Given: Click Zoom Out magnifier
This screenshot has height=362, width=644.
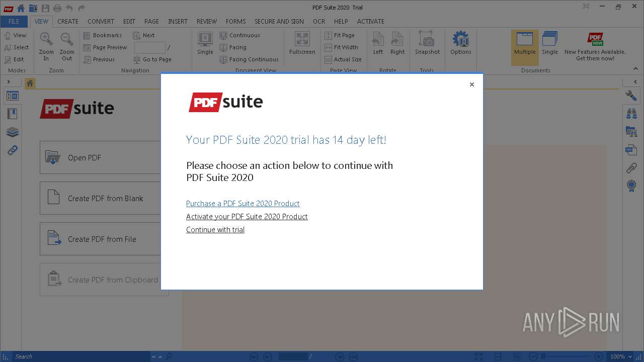Looking at the screenshot, I should (x=67, y=47).
